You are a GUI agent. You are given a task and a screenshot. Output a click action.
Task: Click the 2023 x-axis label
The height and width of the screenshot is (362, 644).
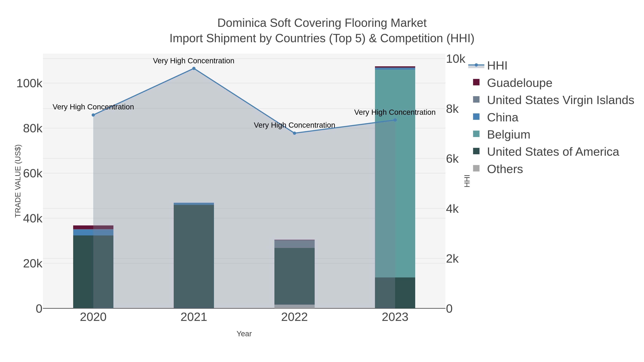(x=395, y=317)
